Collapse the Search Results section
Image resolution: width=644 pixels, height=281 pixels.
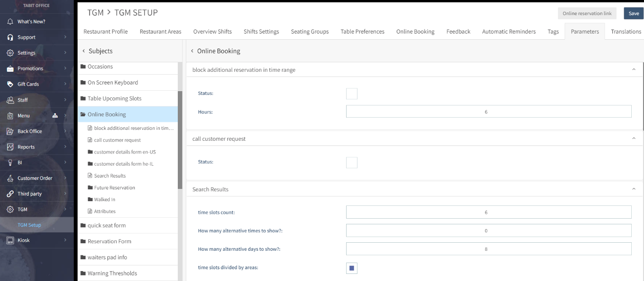(x=634, y=189)
